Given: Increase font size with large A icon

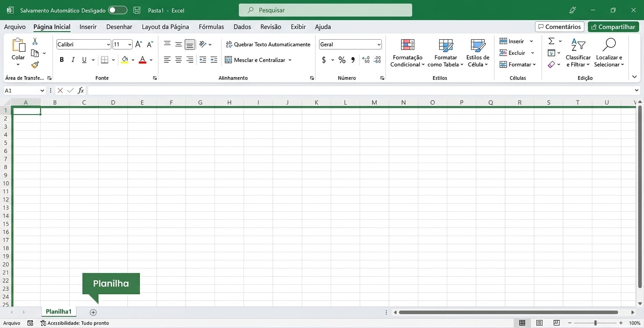Looking at the screenshot, I should click(x=138, y=44).
